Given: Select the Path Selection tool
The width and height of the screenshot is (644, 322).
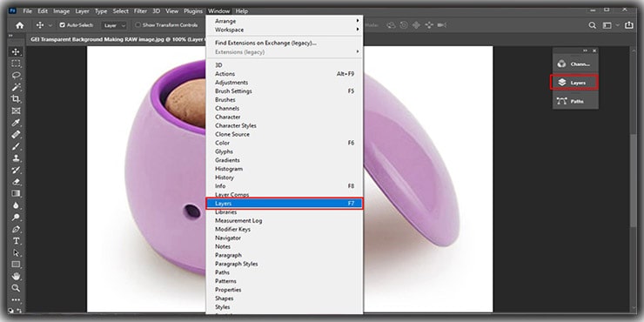Looking at the screenshot, I should 16,252.
